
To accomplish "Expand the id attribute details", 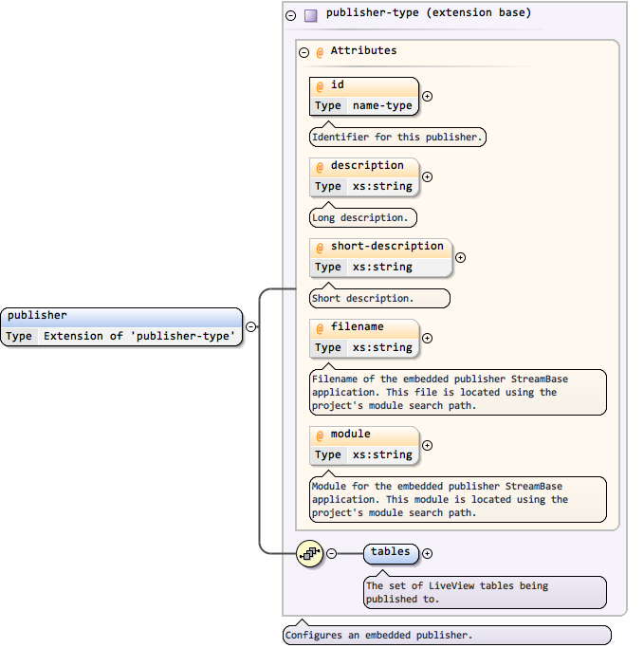I will tap(427, 96).
